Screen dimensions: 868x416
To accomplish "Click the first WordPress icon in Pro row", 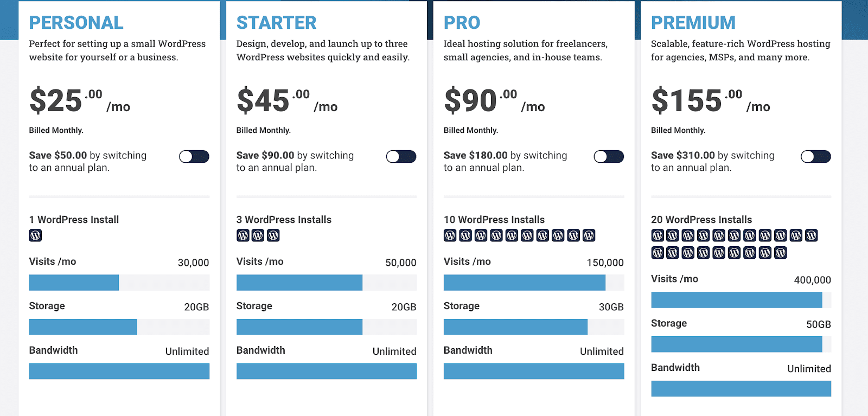I will tap(450, 235).
